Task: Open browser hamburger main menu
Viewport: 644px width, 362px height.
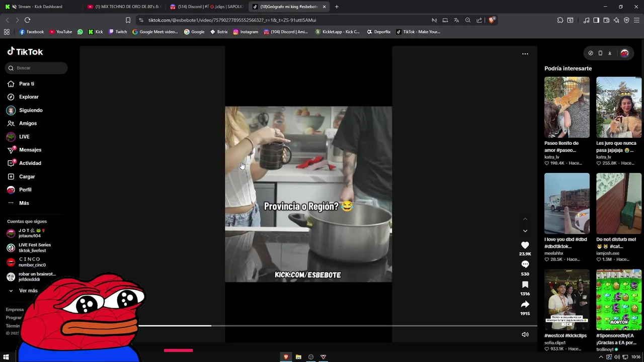Action: (636, 20)
